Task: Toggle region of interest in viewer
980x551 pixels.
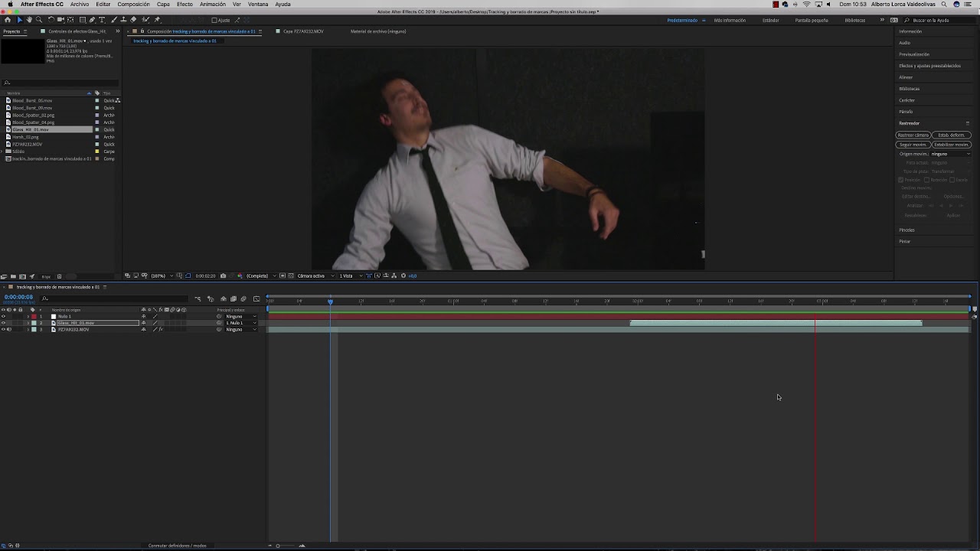Action: (283, 275)
